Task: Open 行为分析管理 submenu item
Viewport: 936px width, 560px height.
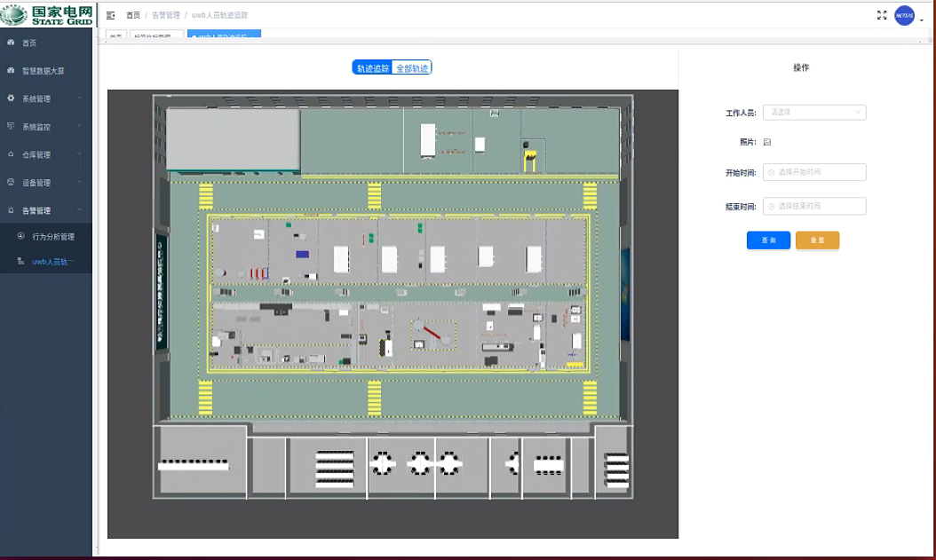Action: (53, 237)
